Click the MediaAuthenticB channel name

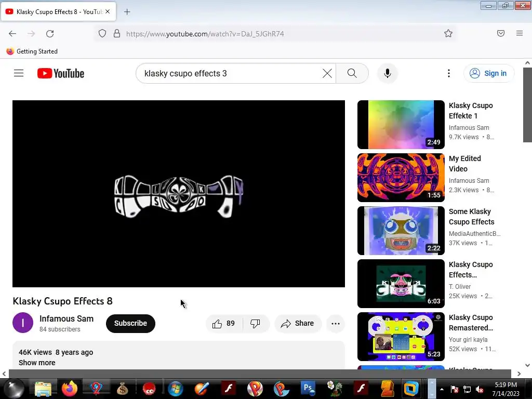[x=474, y=233]
